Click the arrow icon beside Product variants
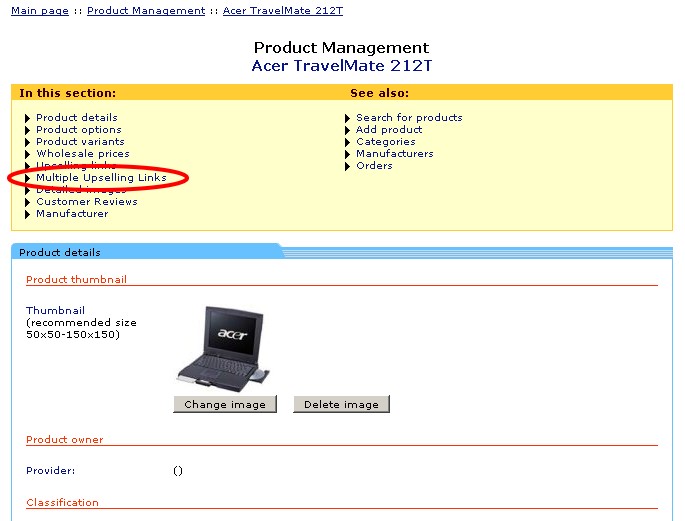The image size is (685, 521). coord(28,142)
